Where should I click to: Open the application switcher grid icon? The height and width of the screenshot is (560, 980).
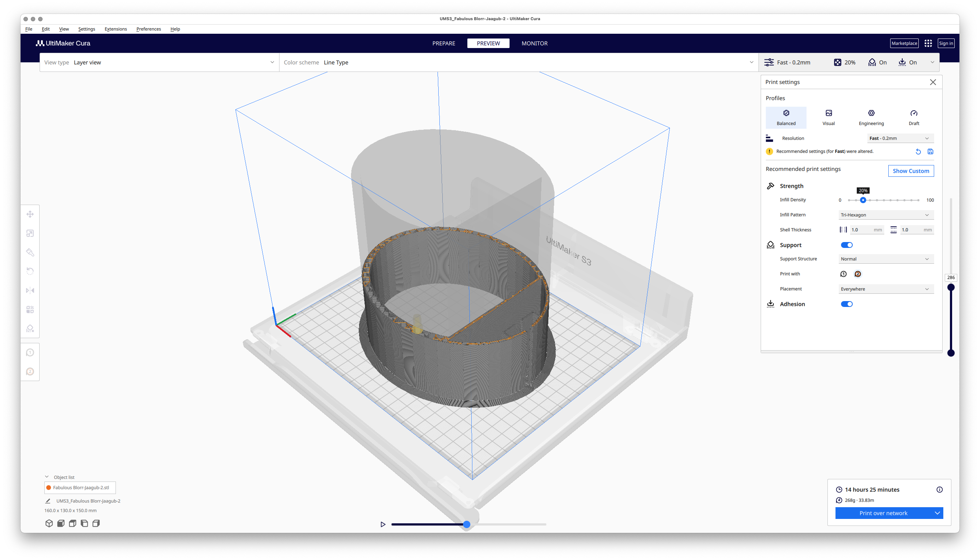[x=928, y=44]
